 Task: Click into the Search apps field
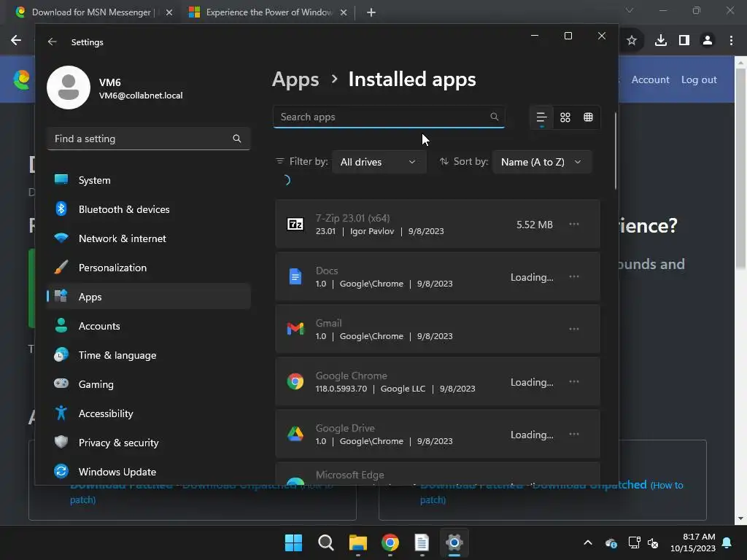click(x=389, y=117)
